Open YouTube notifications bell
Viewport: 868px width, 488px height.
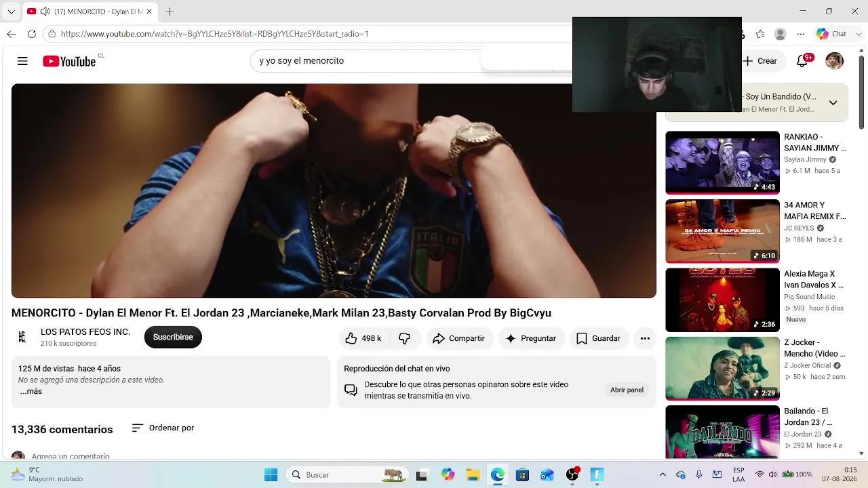tap(802, 61)
